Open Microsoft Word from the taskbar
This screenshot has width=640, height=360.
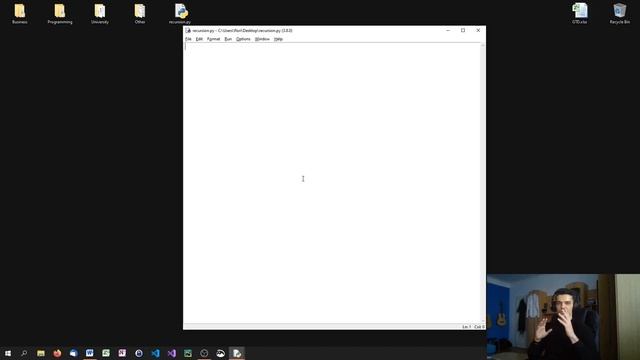[90, 353]
